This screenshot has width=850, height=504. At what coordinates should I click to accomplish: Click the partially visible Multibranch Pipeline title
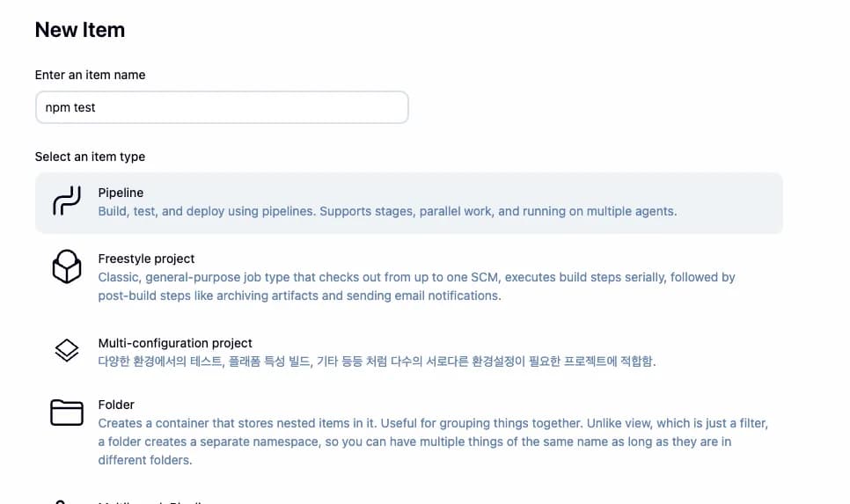click(151, 502)
